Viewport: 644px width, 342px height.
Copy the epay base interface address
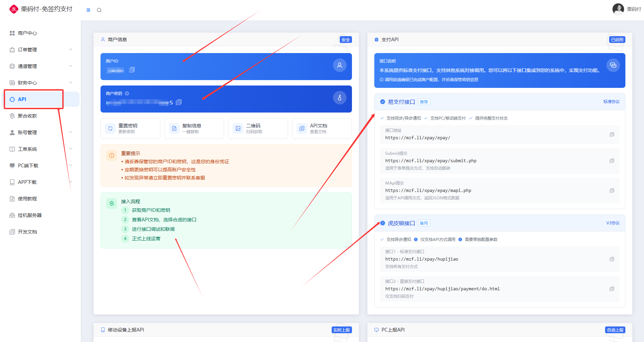tap(612, 135)
